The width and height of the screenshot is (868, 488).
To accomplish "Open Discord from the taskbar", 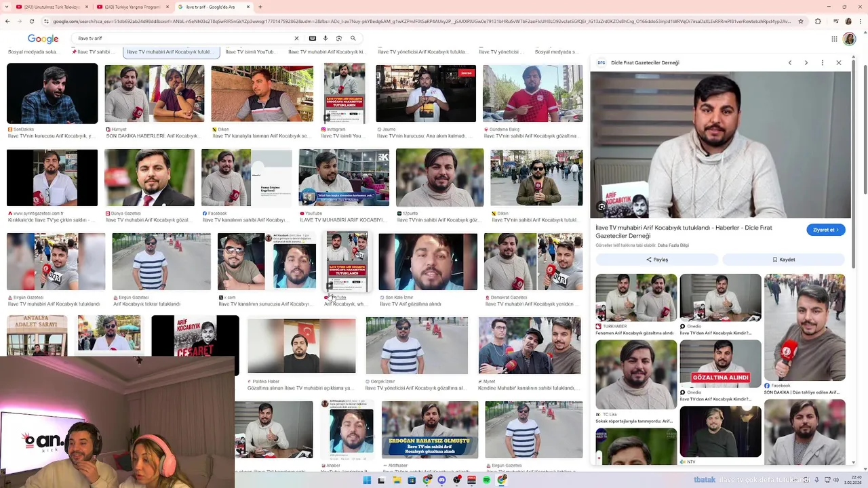I will (x=441, y=480).
